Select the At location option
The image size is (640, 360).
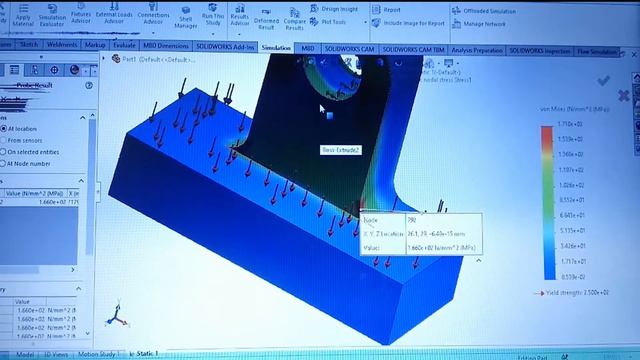(19, 129)
